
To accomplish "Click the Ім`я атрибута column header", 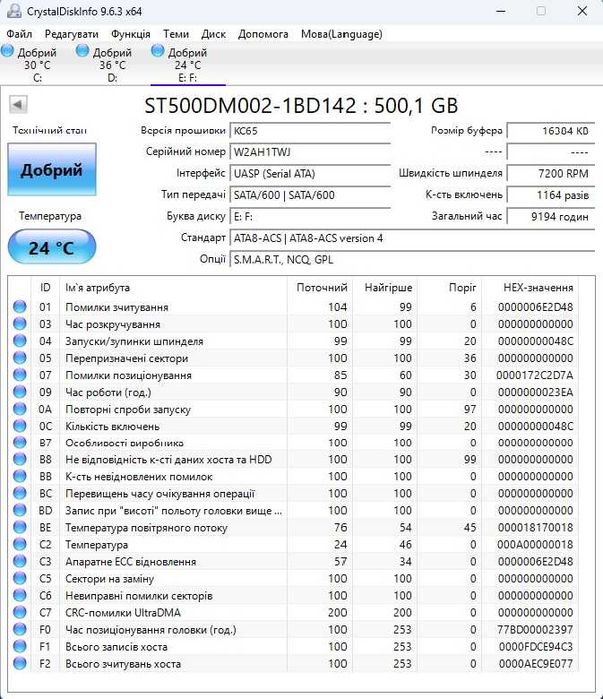I will point(173,288).
